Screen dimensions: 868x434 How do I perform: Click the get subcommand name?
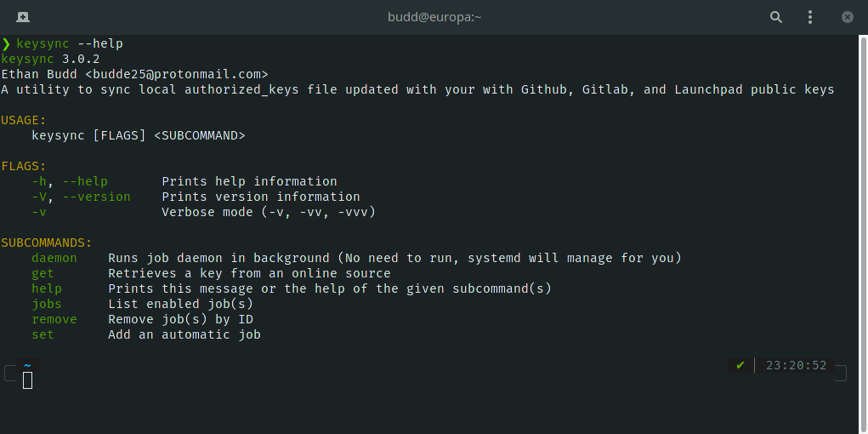pos(43,273)
